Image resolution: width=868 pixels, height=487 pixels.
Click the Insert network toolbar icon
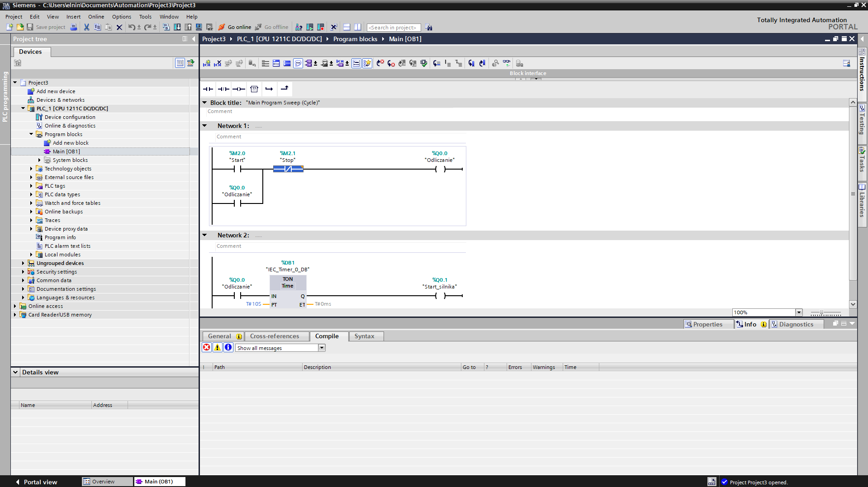coord(207,63)
